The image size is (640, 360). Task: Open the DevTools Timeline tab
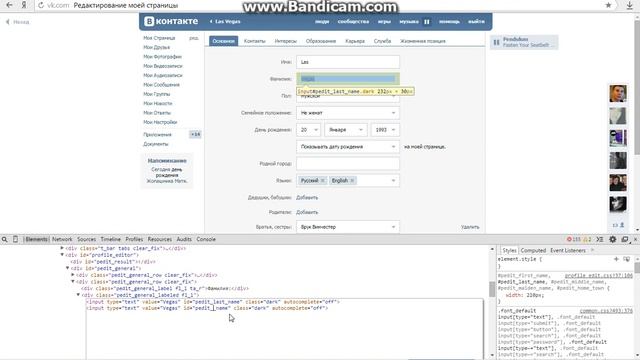coord(111,239)
